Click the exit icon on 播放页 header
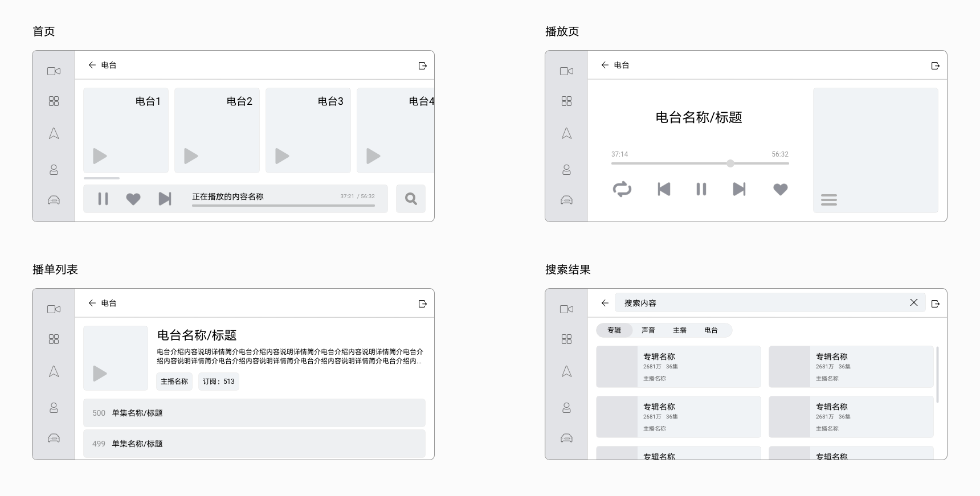The image size is (980, 496). tap(936, 65)
